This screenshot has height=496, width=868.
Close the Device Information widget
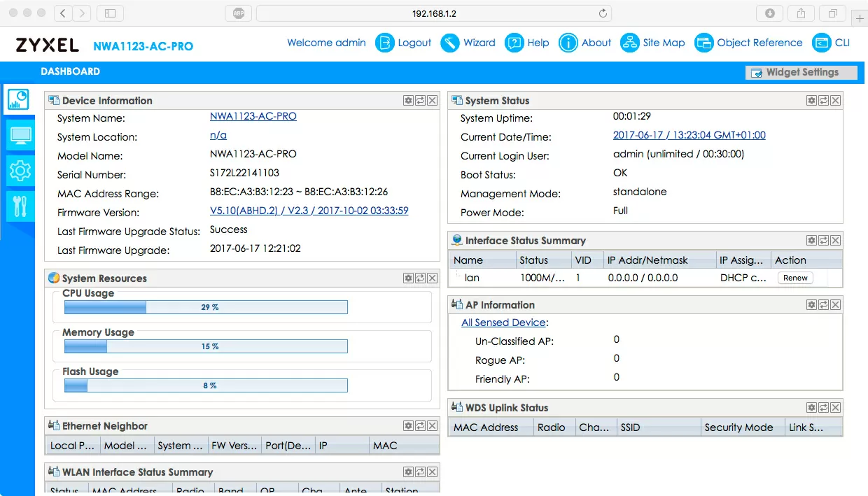433,101
